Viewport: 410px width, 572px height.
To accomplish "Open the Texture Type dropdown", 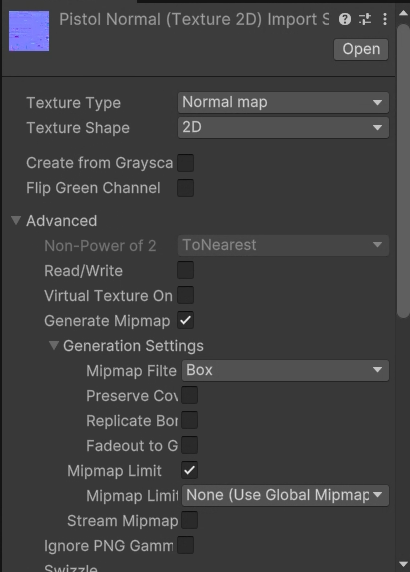I will click(283, 103).
